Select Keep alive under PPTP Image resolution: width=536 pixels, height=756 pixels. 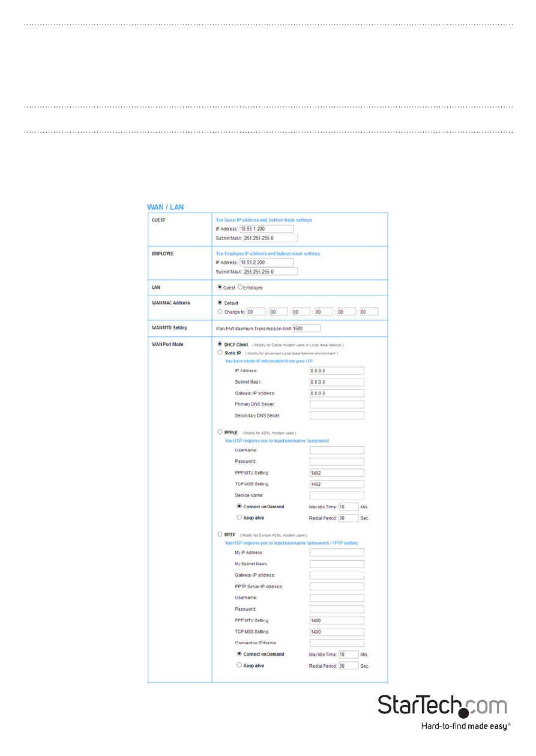coord(239,665)
